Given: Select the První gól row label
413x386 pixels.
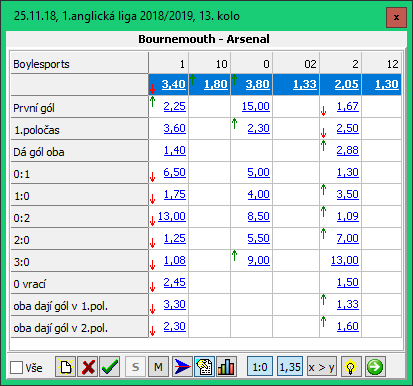Looking at the screenshot, I should click(79, 107).
